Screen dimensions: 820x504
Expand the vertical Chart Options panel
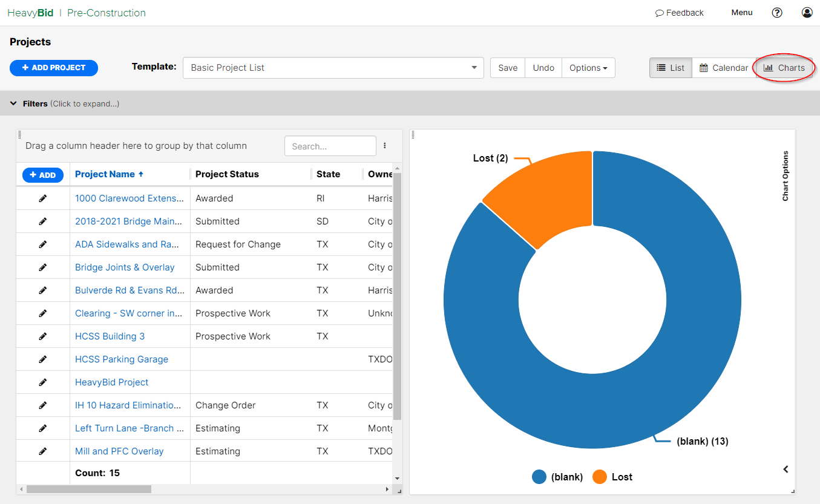[x=786, y=176]
